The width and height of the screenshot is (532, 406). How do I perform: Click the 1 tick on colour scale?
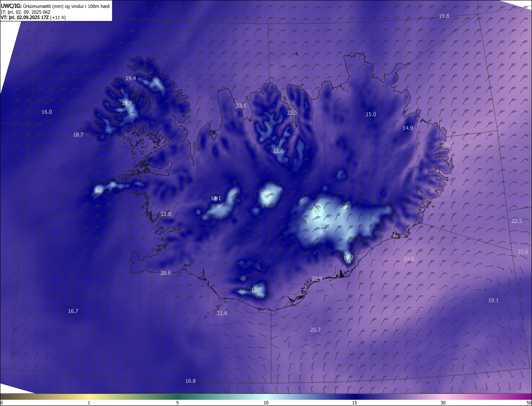tap(89, 403)
